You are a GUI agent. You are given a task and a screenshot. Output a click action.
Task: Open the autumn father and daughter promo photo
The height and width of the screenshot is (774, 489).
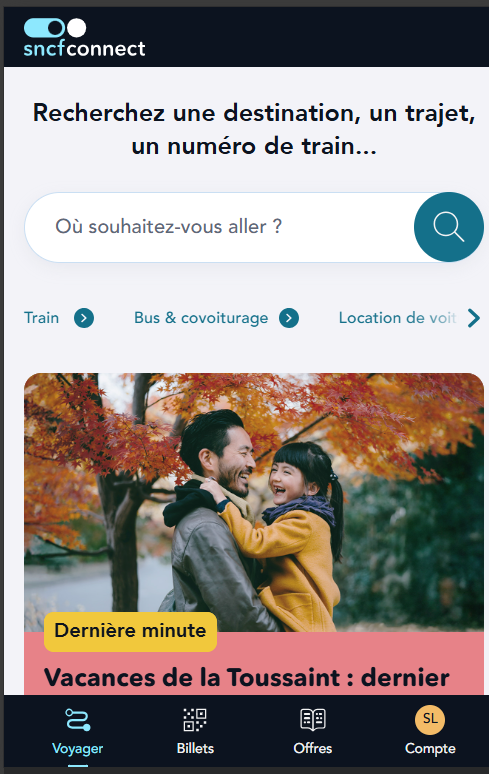click(x=254, y=502)
